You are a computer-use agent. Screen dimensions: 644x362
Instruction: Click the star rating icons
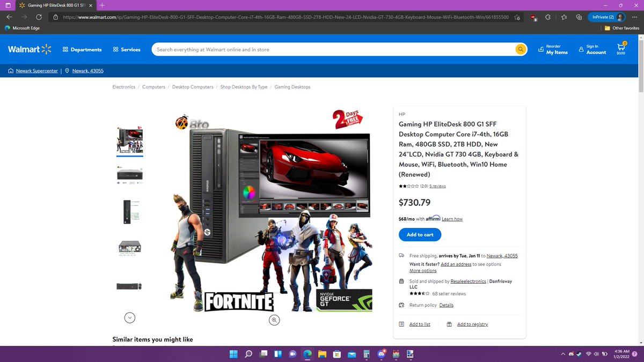pos(408,186)
